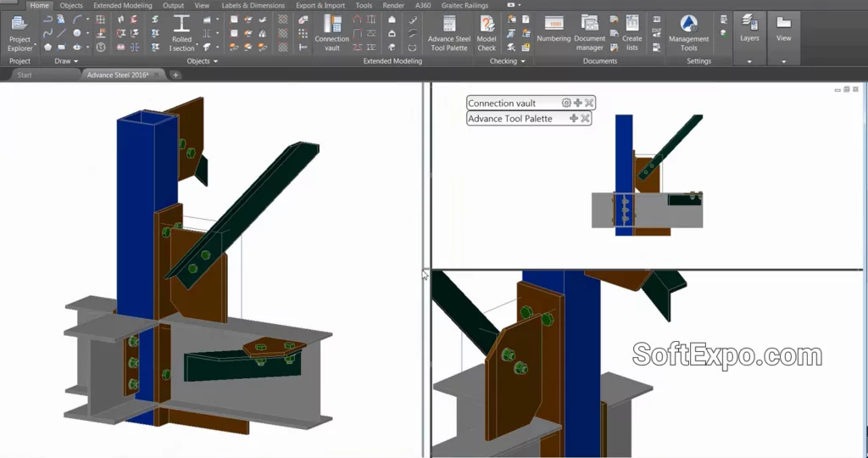Open the View ribbon tab
The width and height of the screenshot is (868, 458).
(x=202, y=6)
